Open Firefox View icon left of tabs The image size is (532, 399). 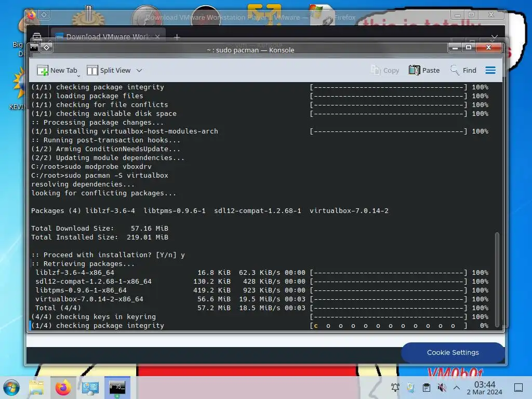pyautogui.click(x=37, y=37)
